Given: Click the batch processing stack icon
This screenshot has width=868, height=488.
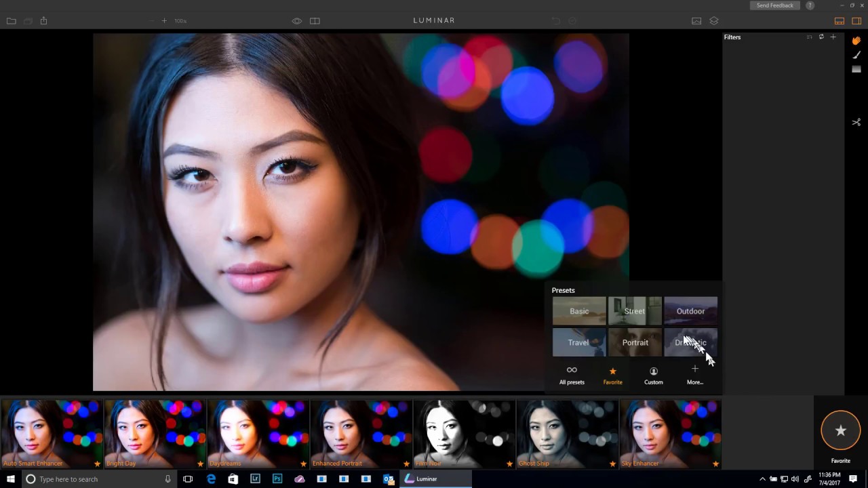Looking at the screenshot, I should [28, 21].
